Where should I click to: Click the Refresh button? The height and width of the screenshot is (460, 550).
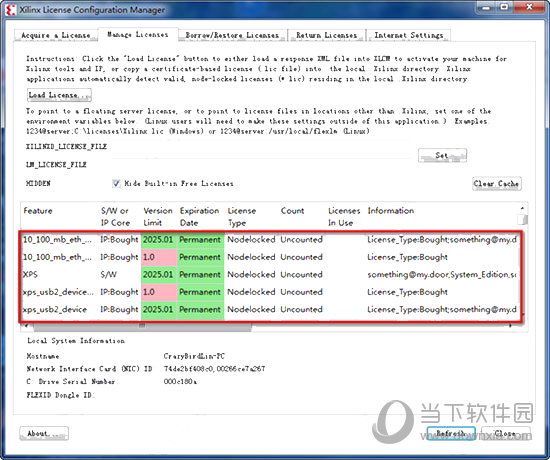click(451, 433)
